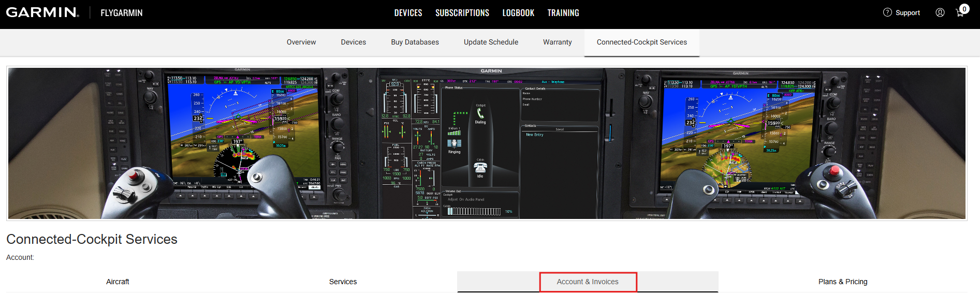Click the cockpit banner image

click(487, 143)
